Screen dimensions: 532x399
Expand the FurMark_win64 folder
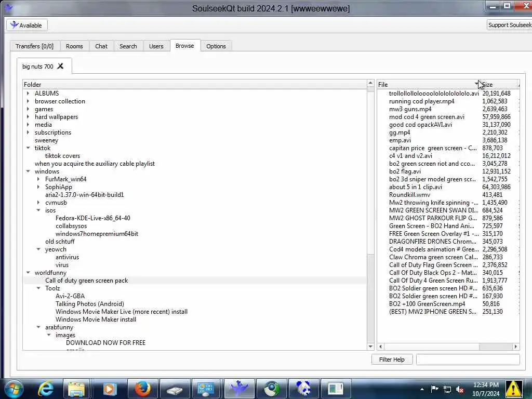[38, 179]
